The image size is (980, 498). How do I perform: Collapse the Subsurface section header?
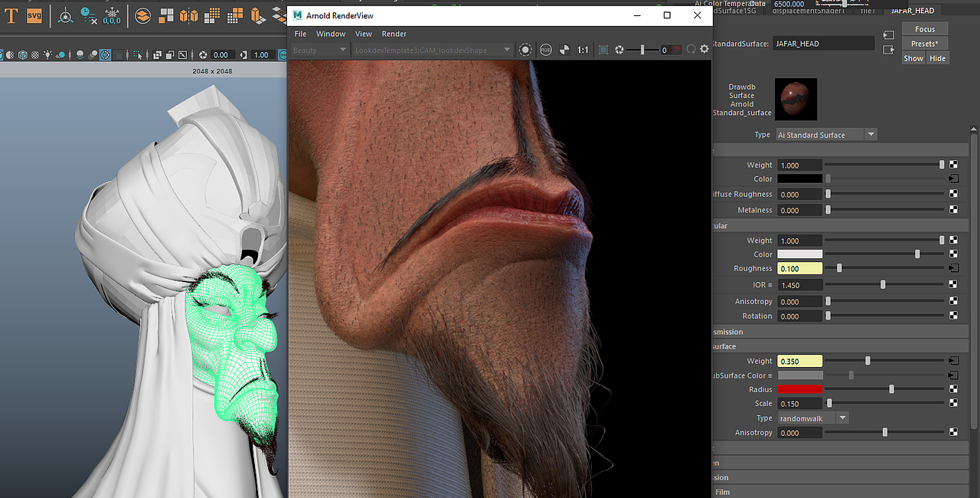pyautogui.click(x=842, y=346)
